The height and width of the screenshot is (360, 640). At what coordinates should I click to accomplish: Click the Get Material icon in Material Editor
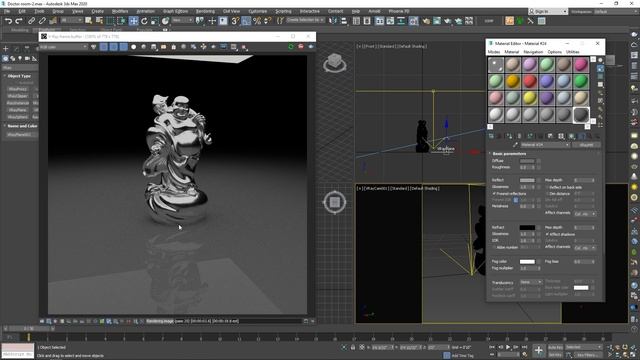(491, 136)
